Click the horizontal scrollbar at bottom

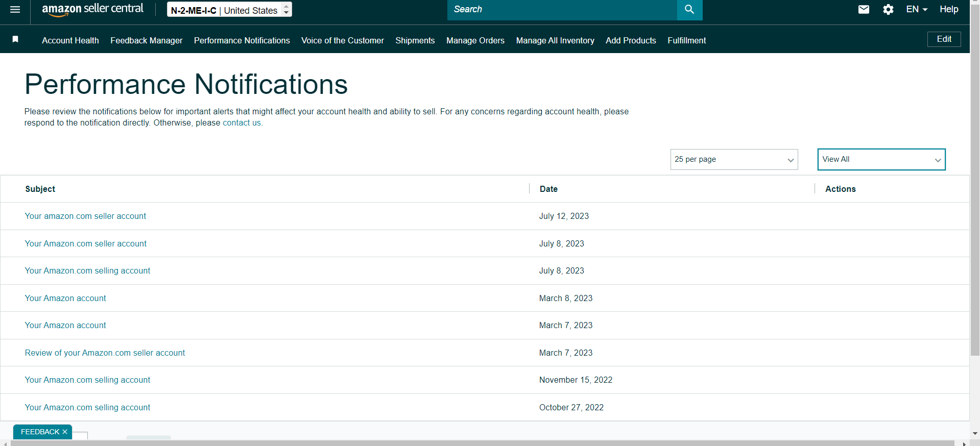coord(482,443)
